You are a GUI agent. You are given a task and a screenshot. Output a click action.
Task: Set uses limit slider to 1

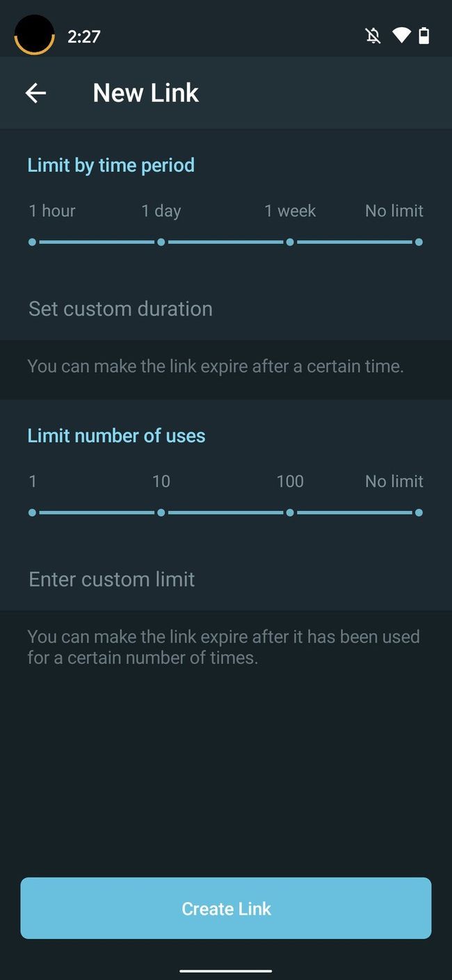tap(32, 513)
